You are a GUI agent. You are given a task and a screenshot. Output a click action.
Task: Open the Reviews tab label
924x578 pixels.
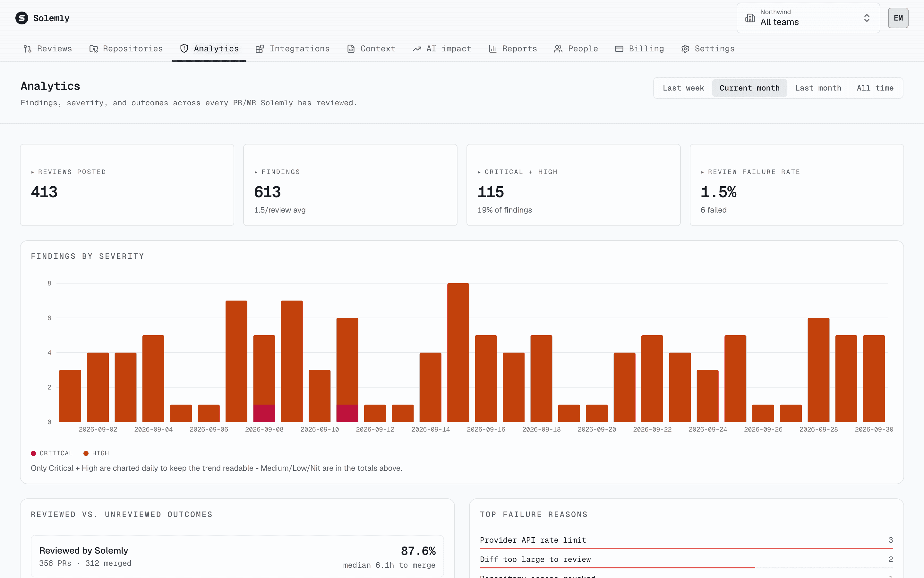pyautogui.click(x=55, y=49)
